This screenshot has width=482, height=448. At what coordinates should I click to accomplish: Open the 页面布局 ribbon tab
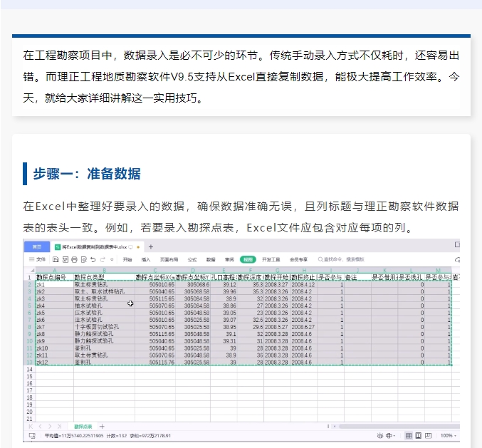167,260
